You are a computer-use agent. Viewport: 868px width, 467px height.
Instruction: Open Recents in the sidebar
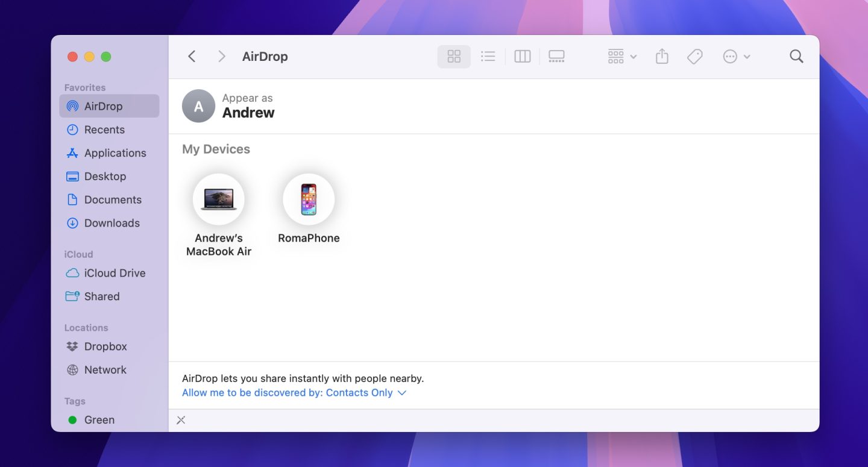coord(104,130)
